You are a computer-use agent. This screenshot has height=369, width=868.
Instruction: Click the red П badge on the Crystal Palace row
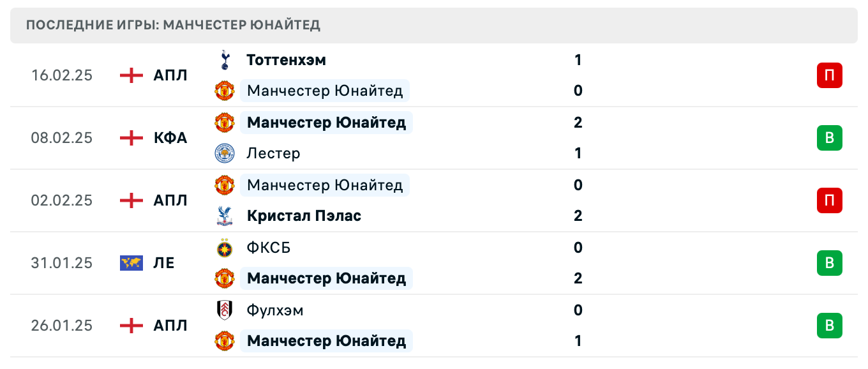point(829,200)
